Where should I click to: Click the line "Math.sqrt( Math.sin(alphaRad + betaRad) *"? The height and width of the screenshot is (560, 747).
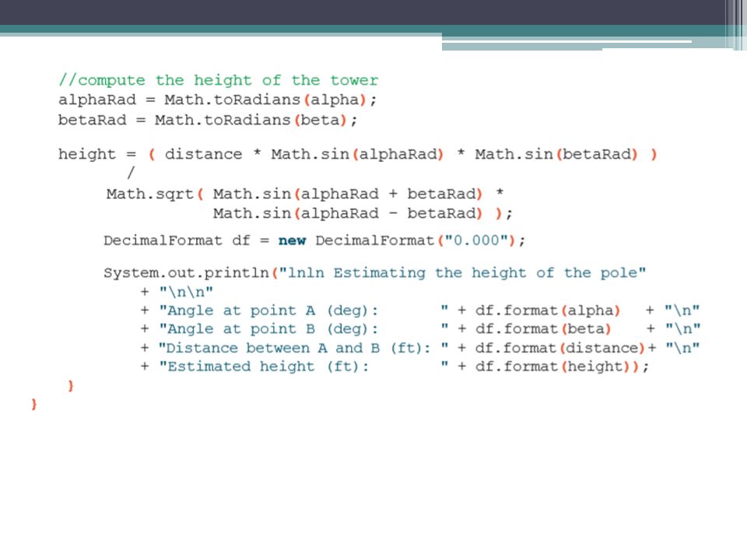[x=305, y=194]
